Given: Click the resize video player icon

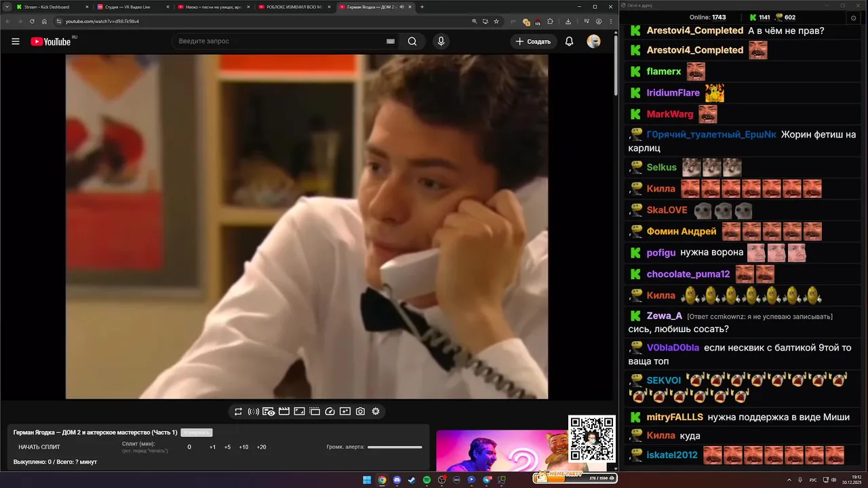Looking at the screenshot, I should coord(299,411).
